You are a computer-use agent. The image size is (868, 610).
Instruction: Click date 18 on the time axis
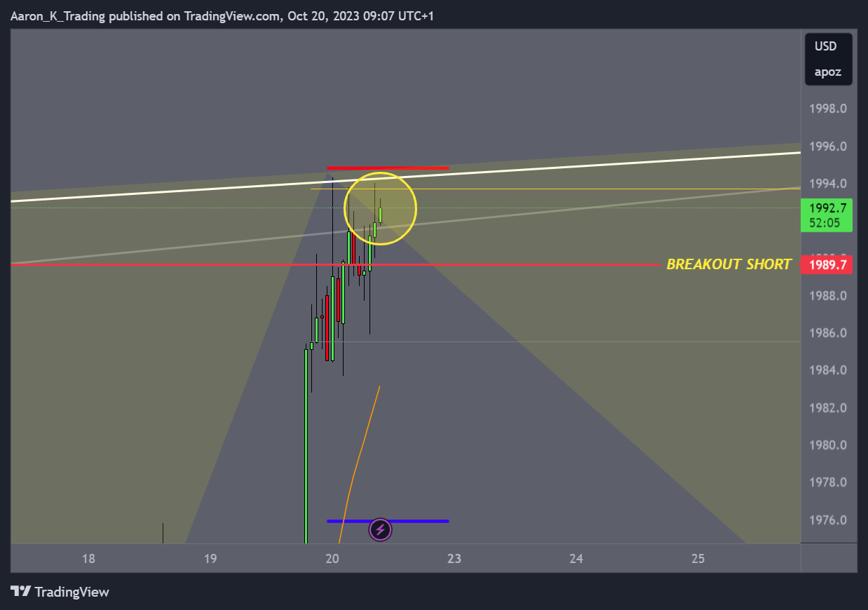click(88, 559)
